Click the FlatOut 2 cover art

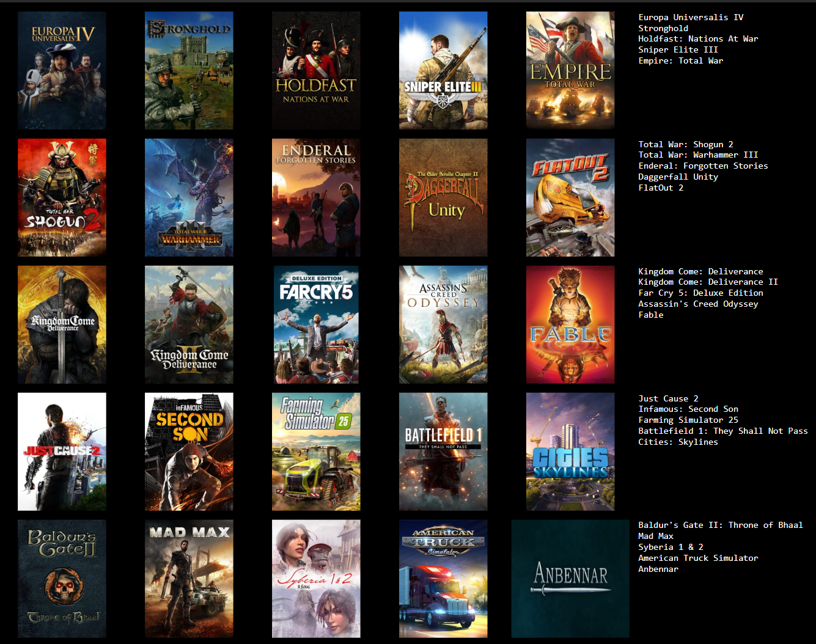tap(570, 197)
